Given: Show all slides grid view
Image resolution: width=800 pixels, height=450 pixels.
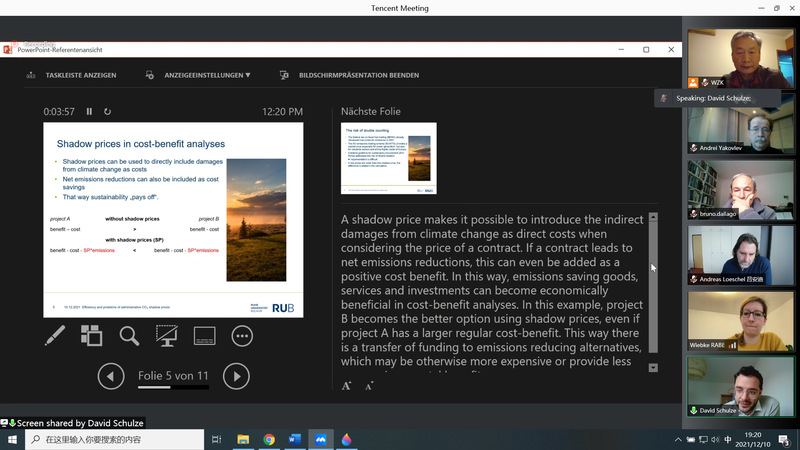Looking at the screenshot, I should [x=92, y=336].
